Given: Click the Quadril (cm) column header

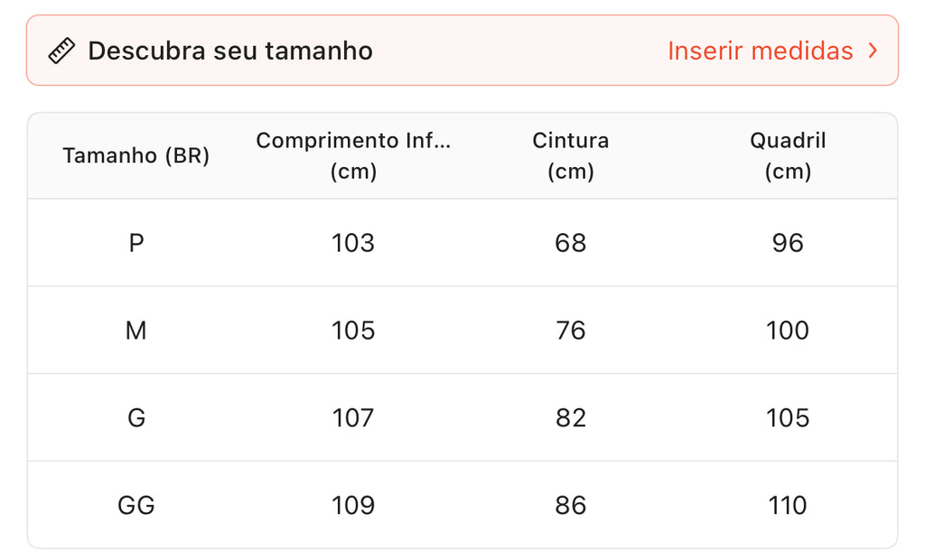Looking at the screenshot, I should [x=788, y=155].
